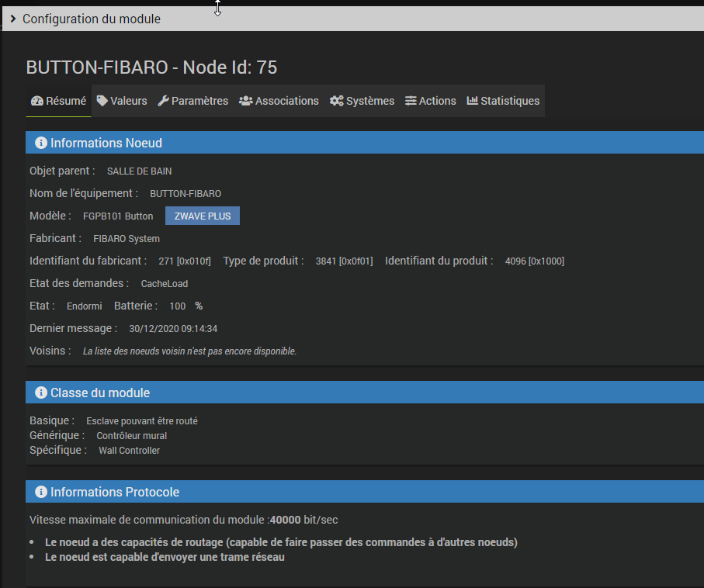Screen dimensions: 704x588
Task: Click the routing capabilities bullet line
Action: point(281,542)
